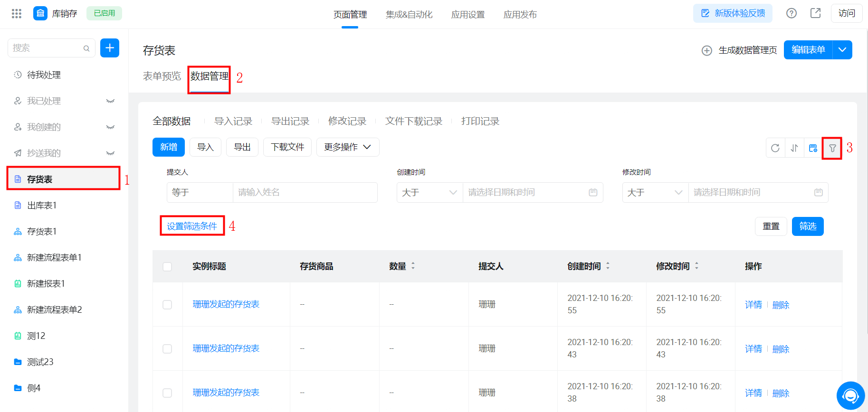The width and height of the screenshot is (868, 412).
Task: Open the app grid launcher icon
Action: [17, 13]
